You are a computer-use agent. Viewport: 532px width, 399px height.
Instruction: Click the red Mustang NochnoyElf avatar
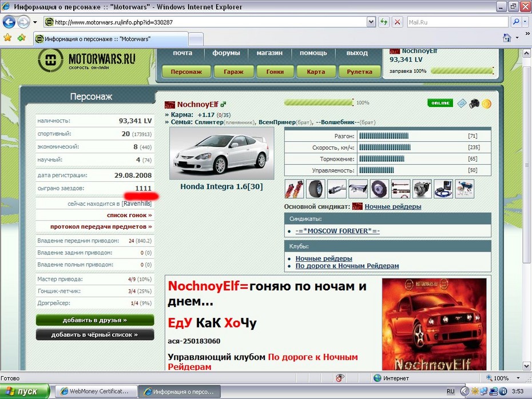coord(434,324)
